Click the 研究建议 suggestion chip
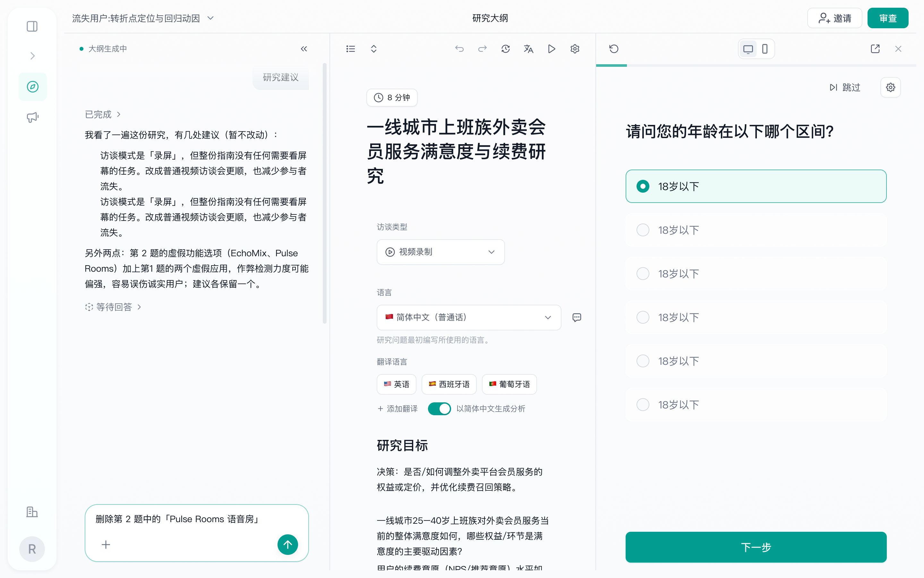 281,77
